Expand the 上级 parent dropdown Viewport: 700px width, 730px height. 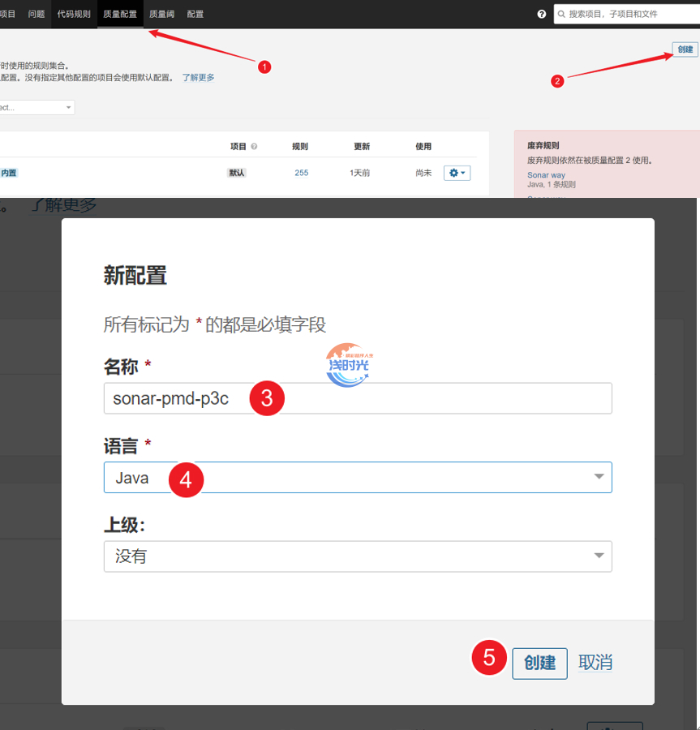[x=358, y=556]
